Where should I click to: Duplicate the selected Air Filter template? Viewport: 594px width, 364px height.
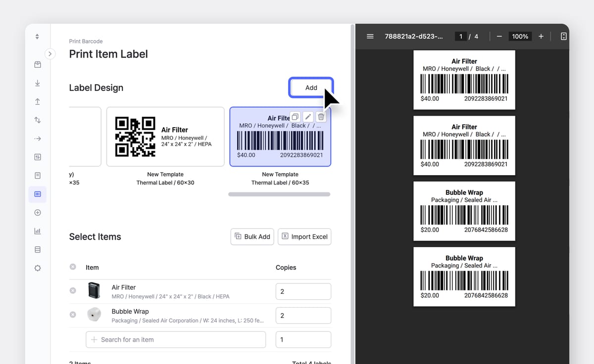[x=295, y=117]
